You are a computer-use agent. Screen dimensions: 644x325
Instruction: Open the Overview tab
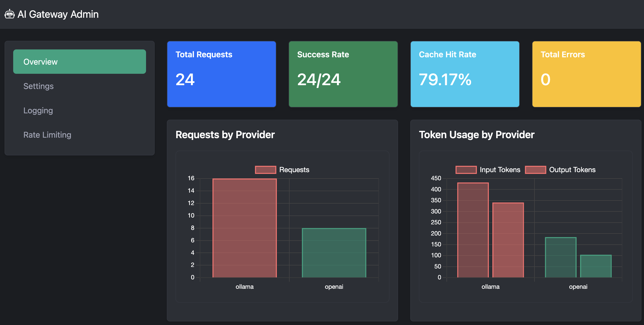[79, 62]
